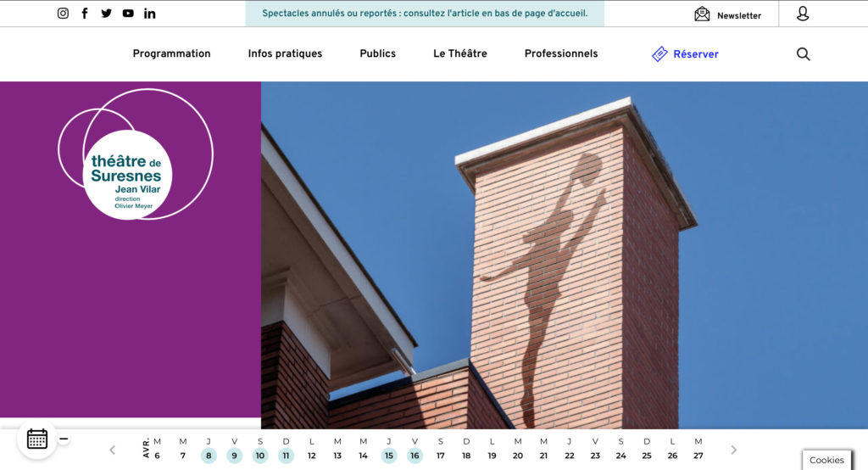Image resolution: width=868 pixels, height=470 pixels.
Task: Click the Théâtre de Suresnes logo
Action: [x=136, y=154]
